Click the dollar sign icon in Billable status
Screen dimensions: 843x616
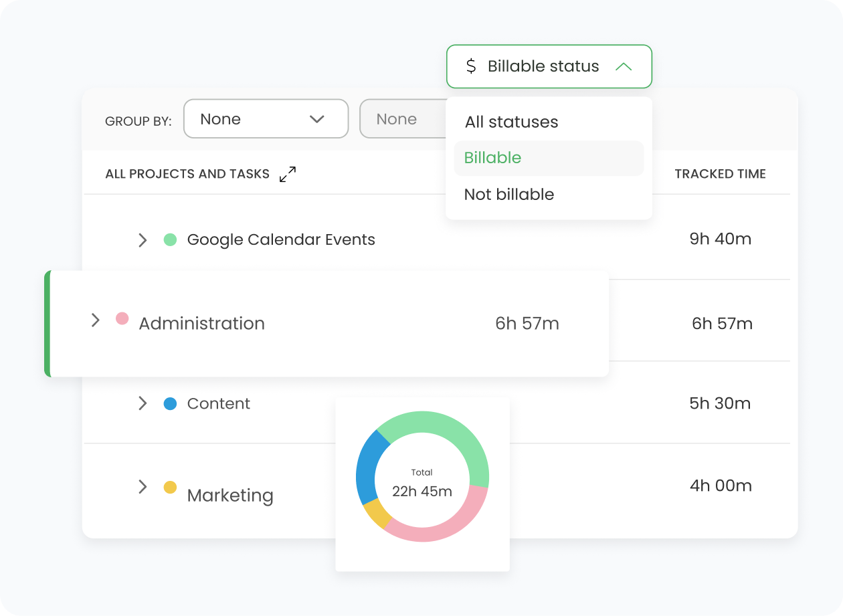[x=471, y=66]
